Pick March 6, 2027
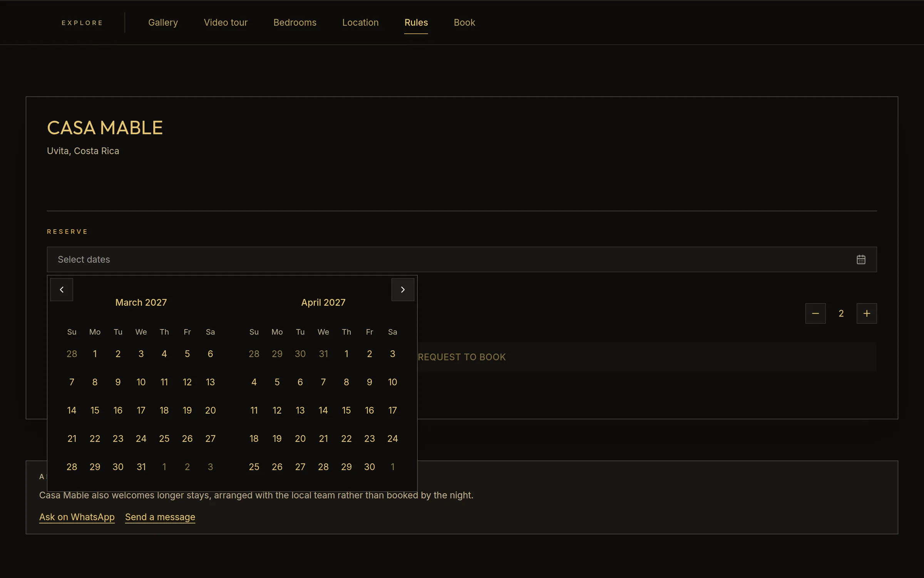The width and height of the screenshot is (924, 578). point(210,354)
